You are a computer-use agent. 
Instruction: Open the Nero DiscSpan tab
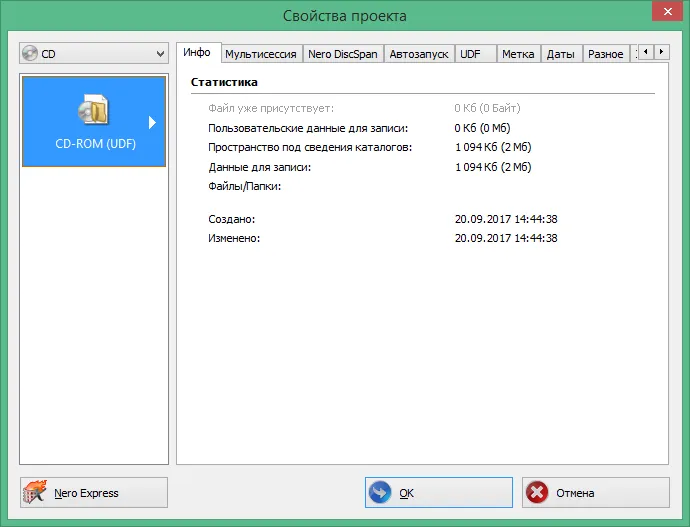[x=343, y=54]
